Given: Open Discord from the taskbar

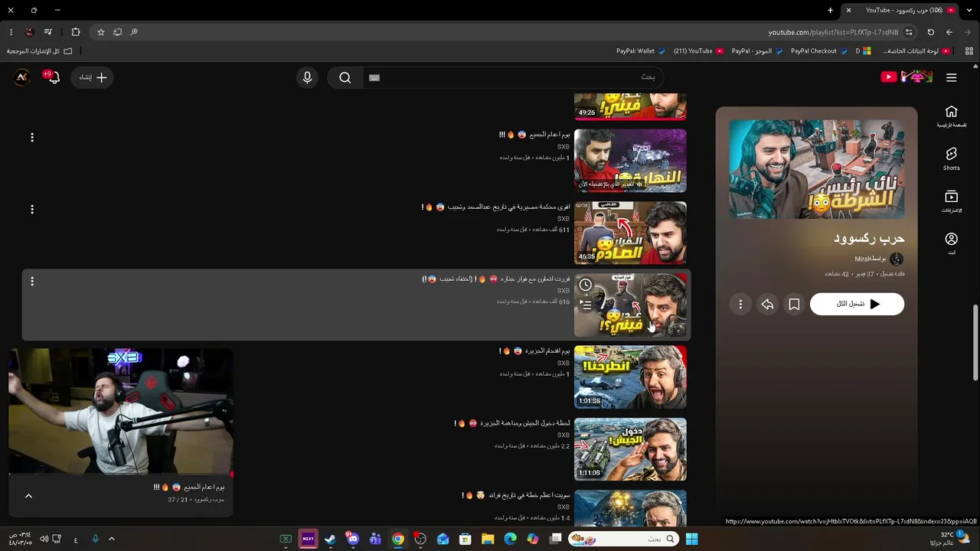Looking at the screenshot, I should (352, 539).
